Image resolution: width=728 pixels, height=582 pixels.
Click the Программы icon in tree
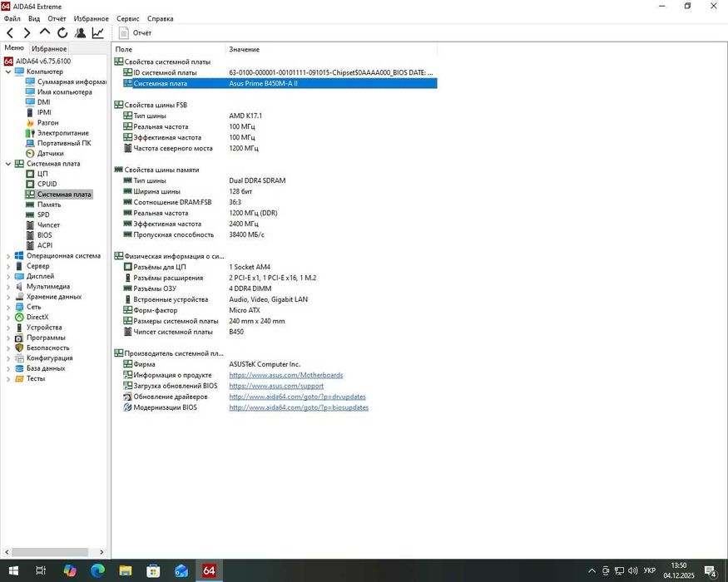pos(19,338)
